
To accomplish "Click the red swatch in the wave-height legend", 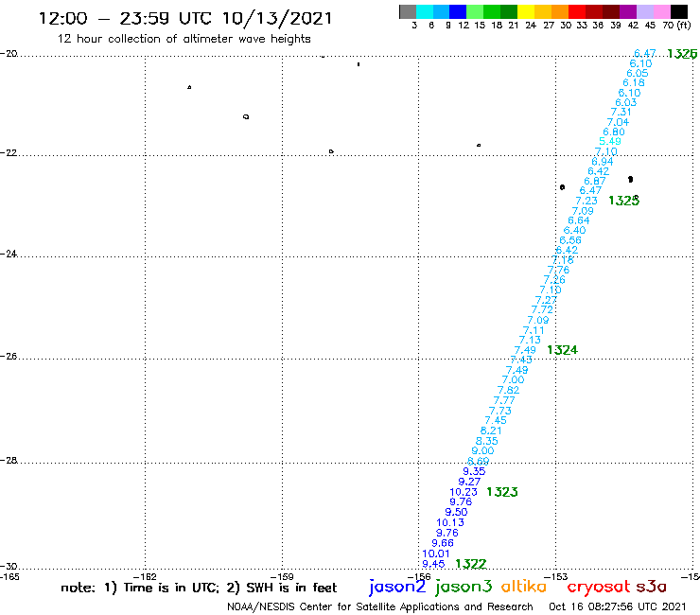I will pos(577,11).
